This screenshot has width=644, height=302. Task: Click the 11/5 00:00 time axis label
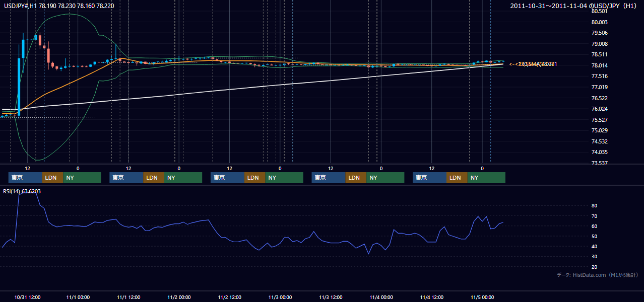click(482, 297)
